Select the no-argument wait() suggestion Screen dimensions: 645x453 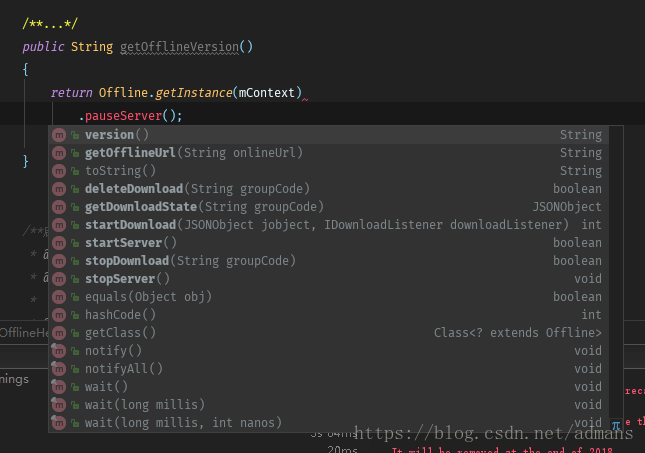328,387
